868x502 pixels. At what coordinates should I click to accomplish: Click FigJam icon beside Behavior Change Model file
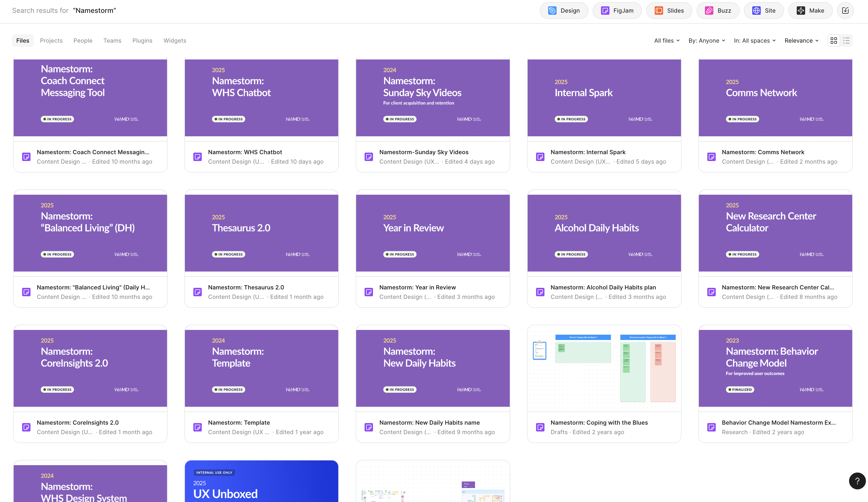711,428
